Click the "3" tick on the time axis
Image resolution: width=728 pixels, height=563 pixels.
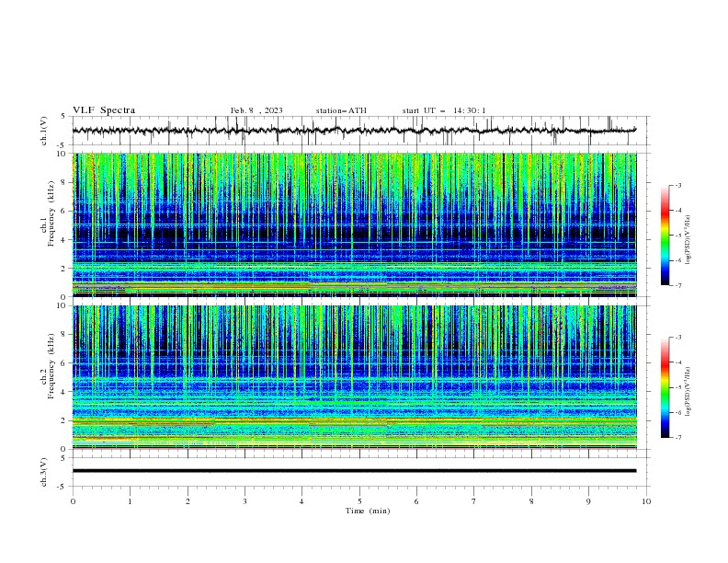point(245,501)
